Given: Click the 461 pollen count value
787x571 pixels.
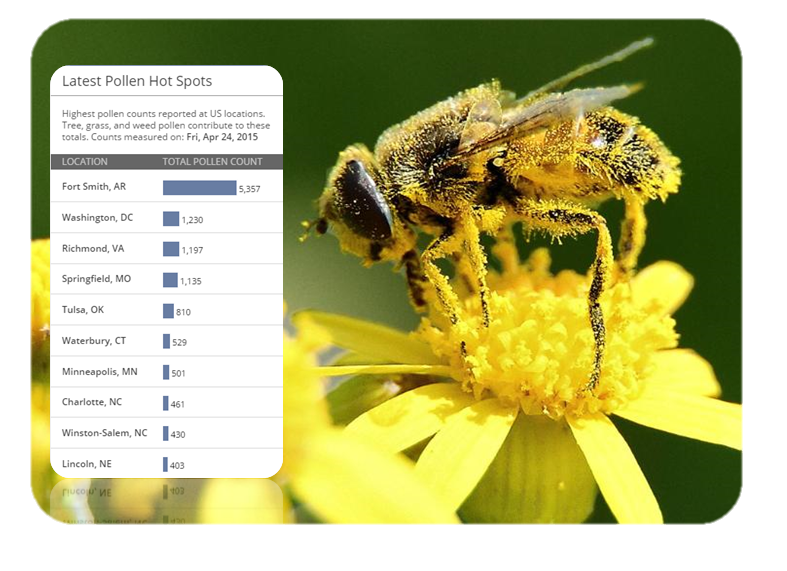Looking at the screenshot, I should tap(178, 404).
